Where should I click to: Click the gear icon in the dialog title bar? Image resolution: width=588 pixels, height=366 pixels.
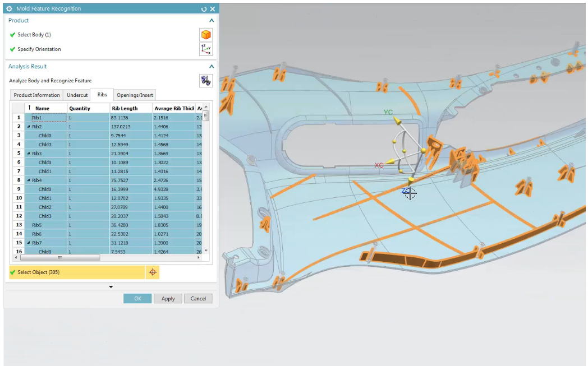[8, 8]
